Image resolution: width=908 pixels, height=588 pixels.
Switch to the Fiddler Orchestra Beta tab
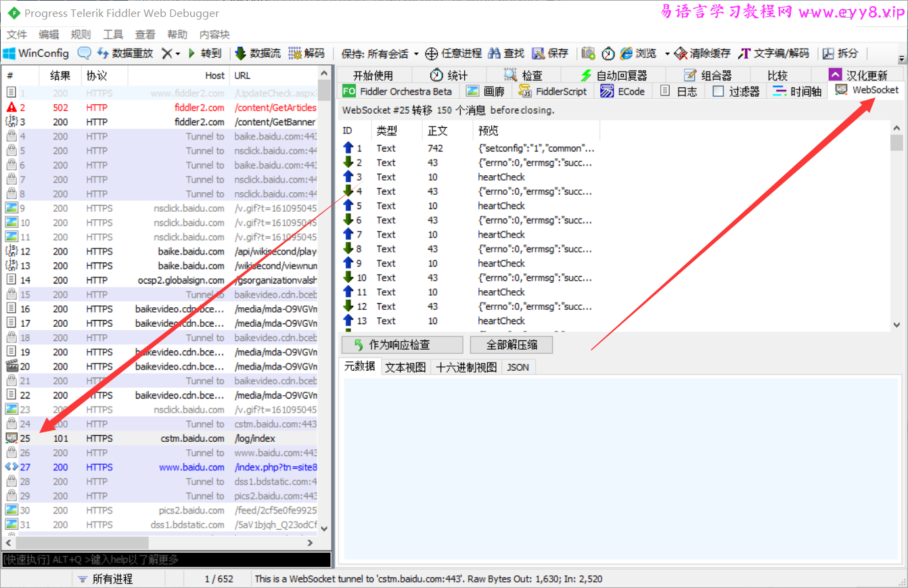[397, 91]
